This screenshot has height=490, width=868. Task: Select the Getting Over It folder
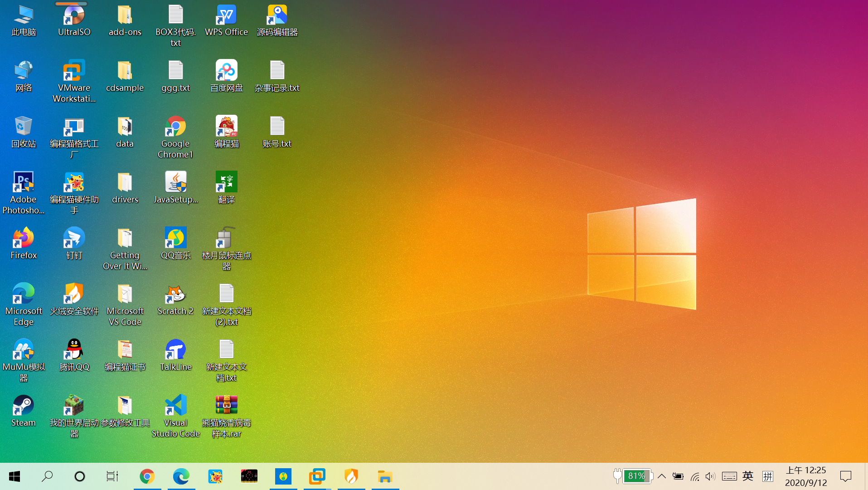125,249
